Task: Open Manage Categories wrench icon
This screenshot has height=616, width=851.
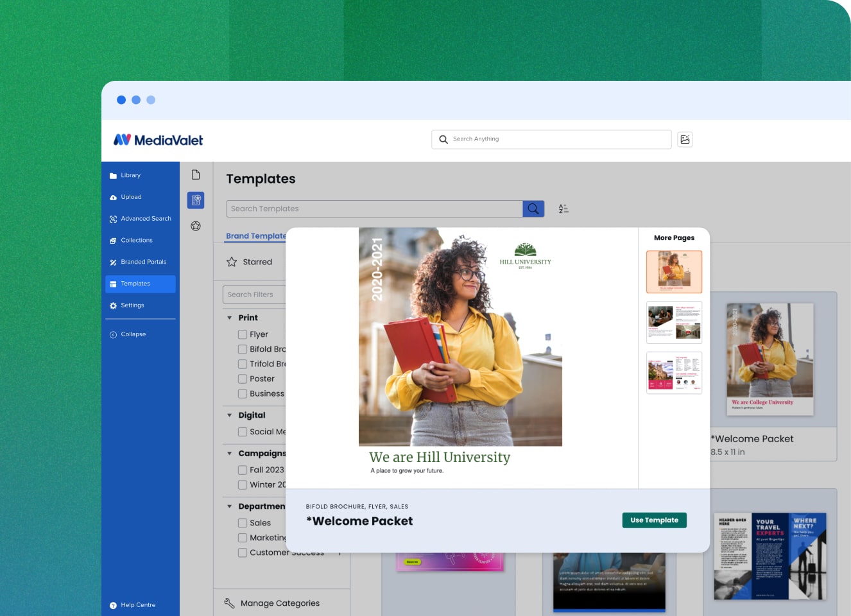Action: [x=229, y=603]
